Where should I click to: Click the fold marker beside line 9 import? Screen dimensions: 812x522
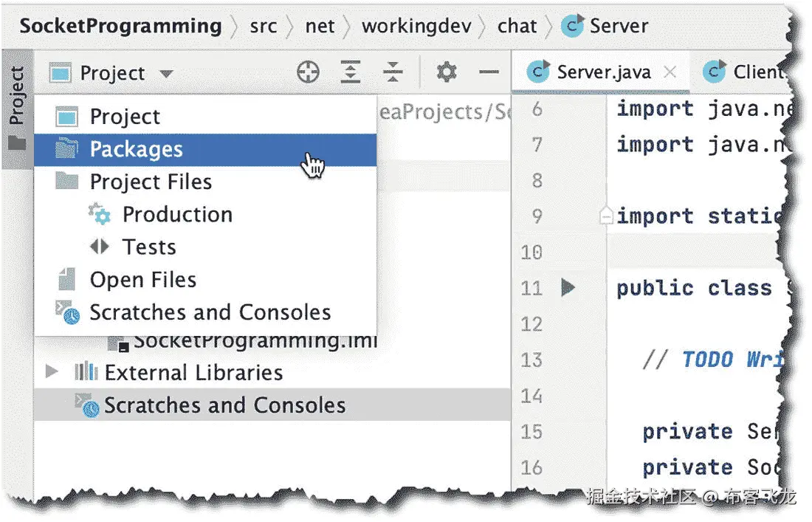(607, 216)
